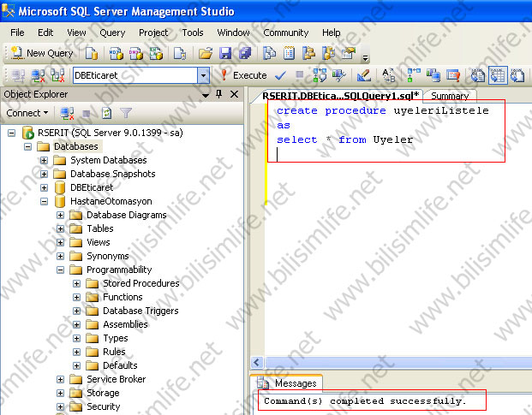Image resolution: width=532 pixels, height=415 pixels.
Task: Display Estimated Execution Plan
Action: tap(320, 75)
